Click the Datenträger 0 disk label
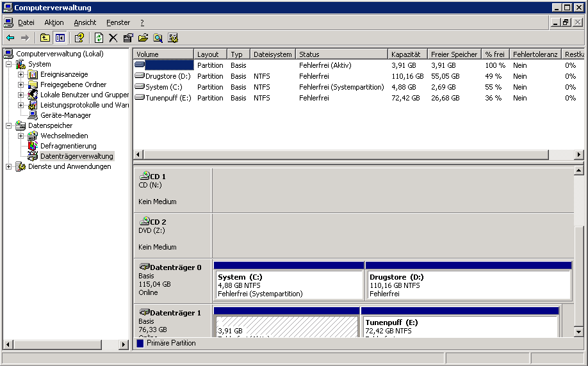The image size is (588, 366). pyautogui.click(x=172, y=280)
